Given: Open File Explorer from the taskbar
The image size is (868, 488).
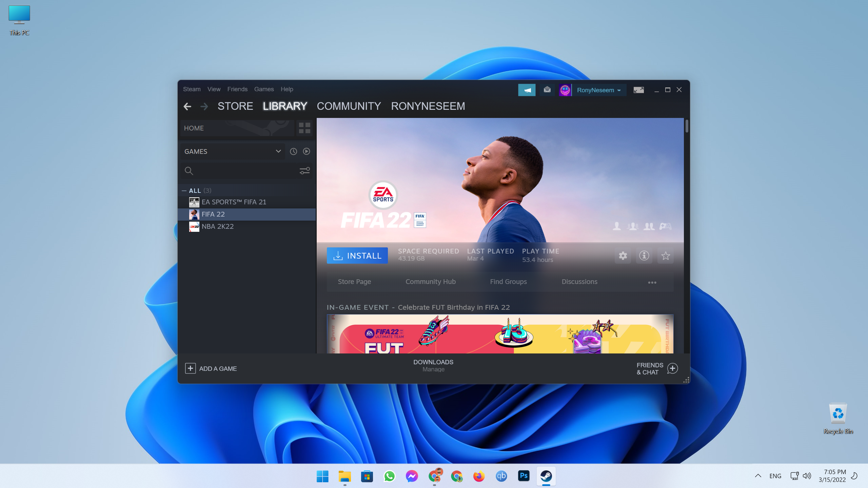Looking at the screenshot, I should 344,476.
